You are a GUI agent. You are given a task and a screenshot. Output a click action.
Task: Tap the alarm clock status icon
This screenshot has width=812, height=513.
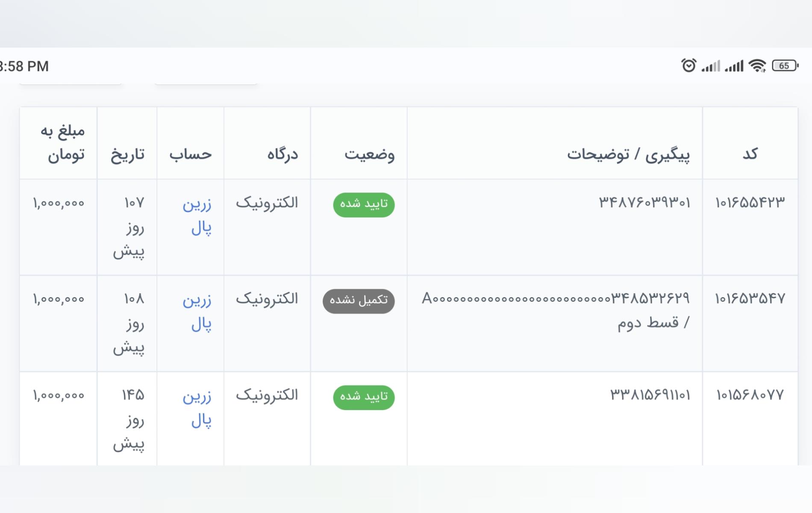(688, 66)
